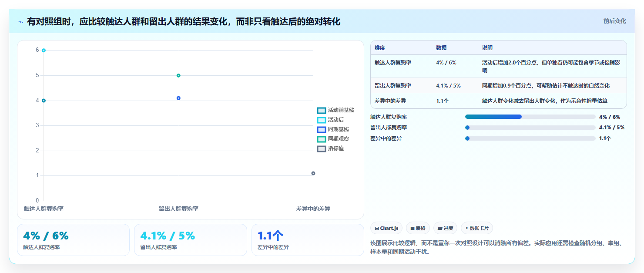The height and width of the screenshot is (273, 644).
Task: Click the 留出人群复购率 x-axis label
Action: click(x=178, y=209)
